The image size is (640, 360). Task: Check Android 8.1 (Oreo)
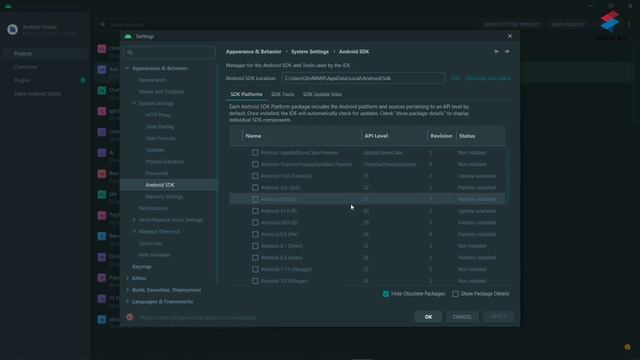tap(255, 246)
